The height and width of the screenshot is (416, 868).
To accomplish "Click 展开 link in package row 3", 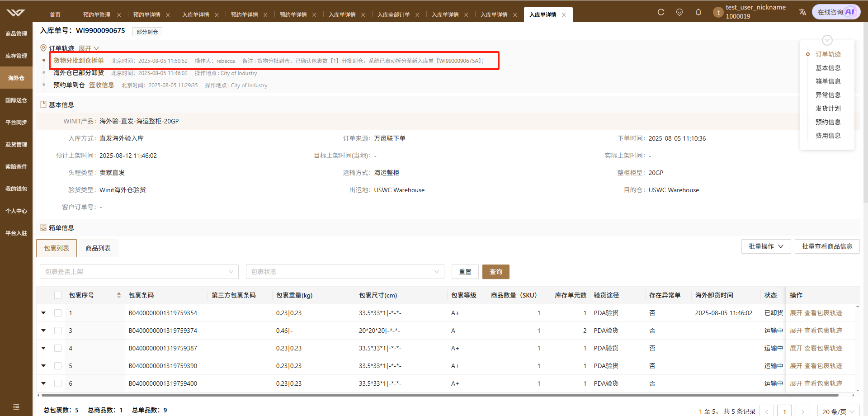I will (796, 331).
